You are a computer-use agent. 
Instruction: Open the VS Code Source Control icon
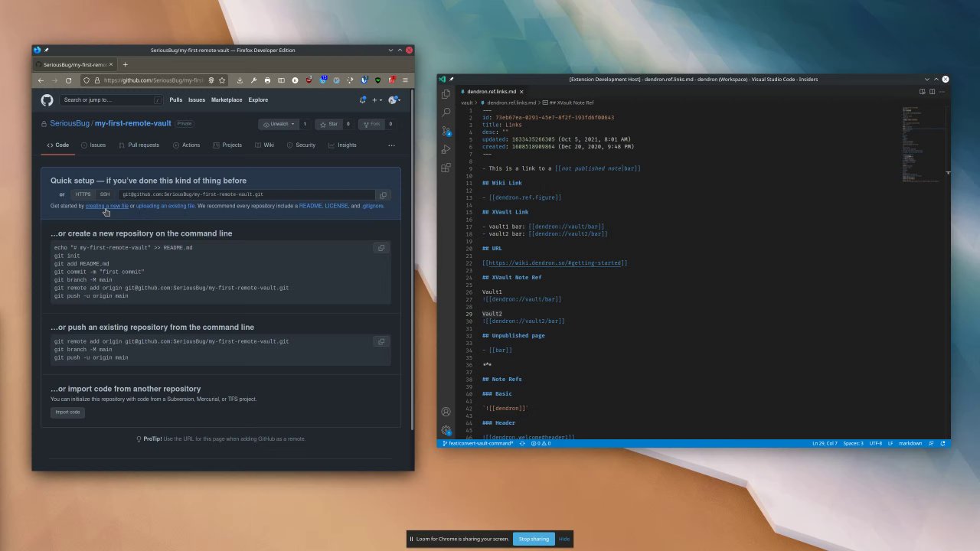(x=446, y=131)
